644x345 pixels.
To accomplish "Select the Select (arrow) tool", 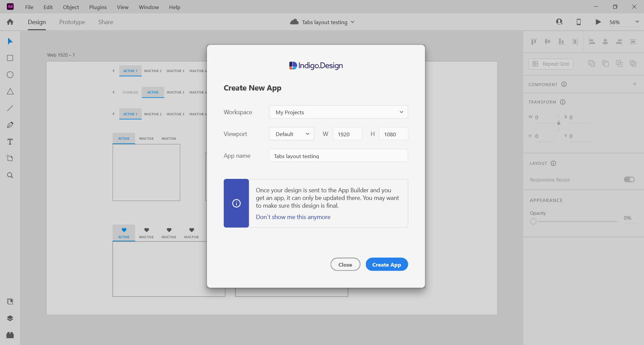I will (x=10, y=41).
